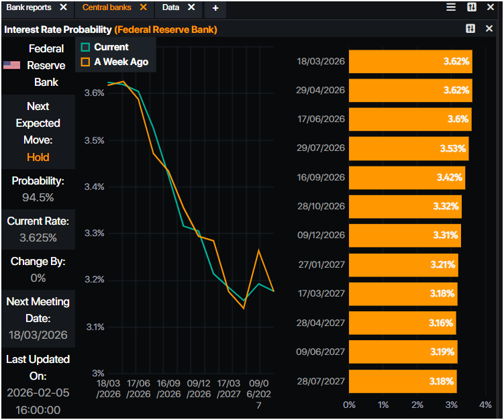Select the 16/09/2026 bar showing 3.42%
The height and width of the screenshot is (420, 504).
pyautogui.click(x=407, y=177)
